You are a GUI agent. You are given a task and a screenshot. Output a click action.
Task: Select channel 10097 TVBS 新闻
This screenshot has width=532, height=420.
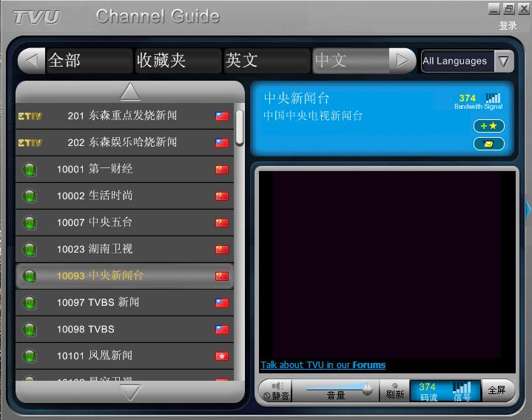[124, 302]
